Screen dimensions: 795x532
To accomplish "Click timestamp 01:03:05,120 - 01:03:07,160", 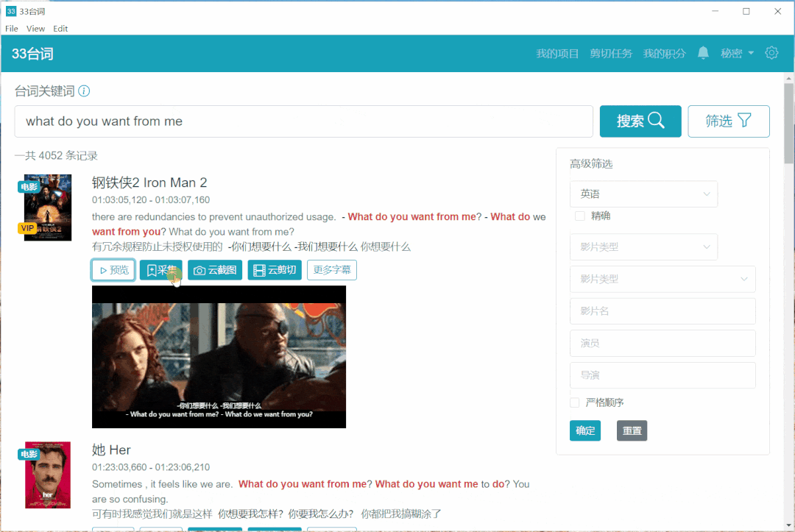I will [x=151, y=200].
